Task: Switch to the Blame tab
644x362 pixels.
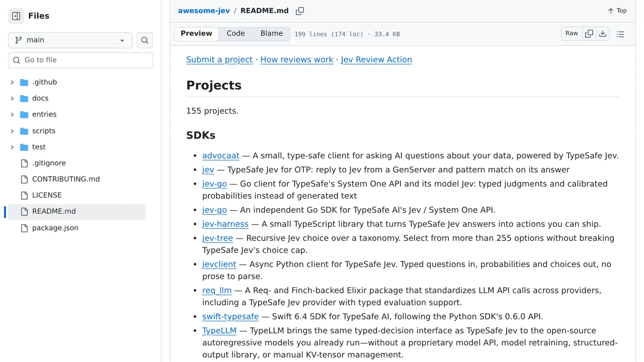Action: point(272,34)
